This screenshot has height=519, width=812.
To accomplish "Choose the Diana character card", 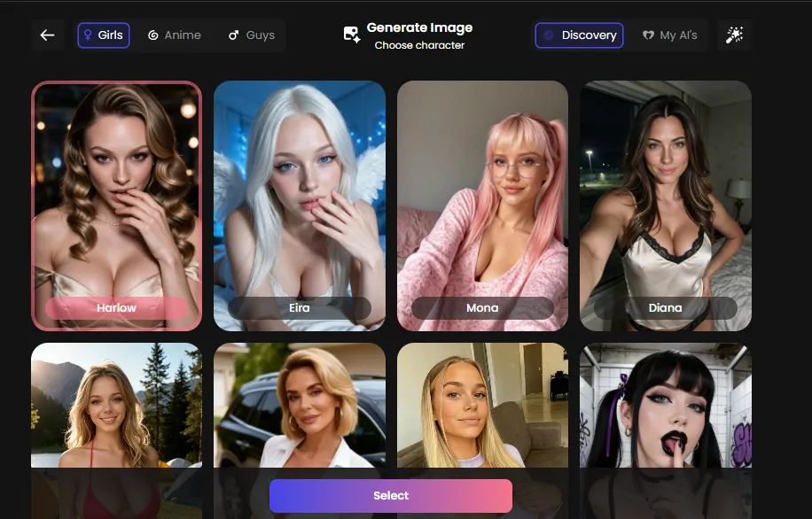I will tap(666, 205).
